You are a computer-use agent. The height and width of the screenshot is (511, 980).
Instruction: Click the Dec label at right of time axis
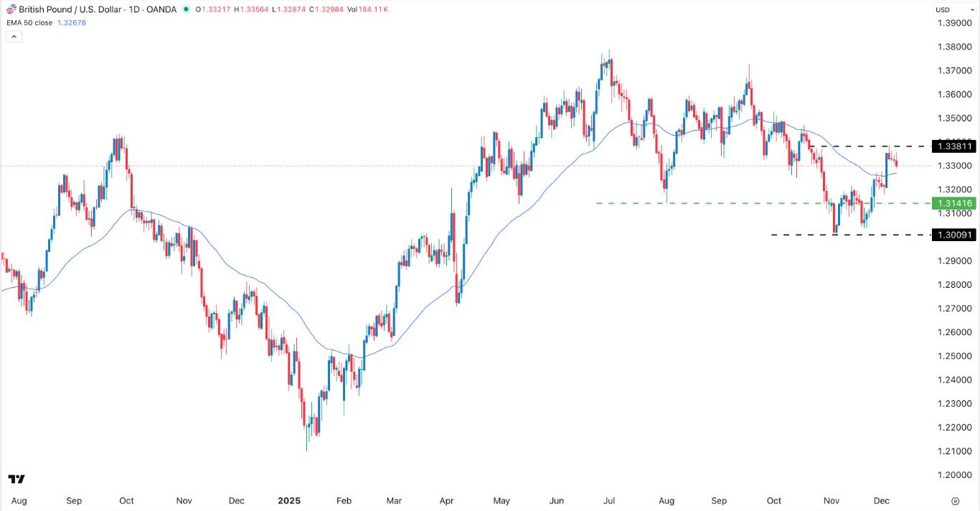tap(882, 501)
